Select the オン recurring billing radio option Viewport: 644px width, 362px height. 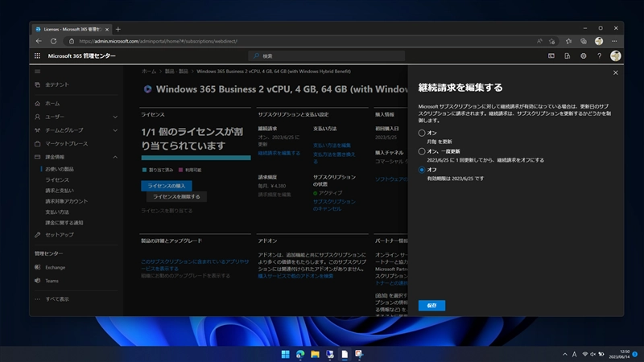point(422,133)
